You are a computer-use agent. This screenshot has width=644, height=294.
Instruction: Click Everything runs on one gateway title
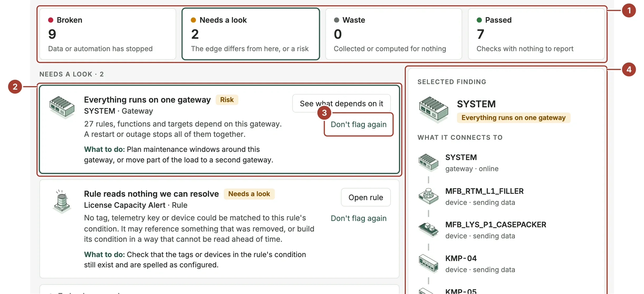(147, 100)
